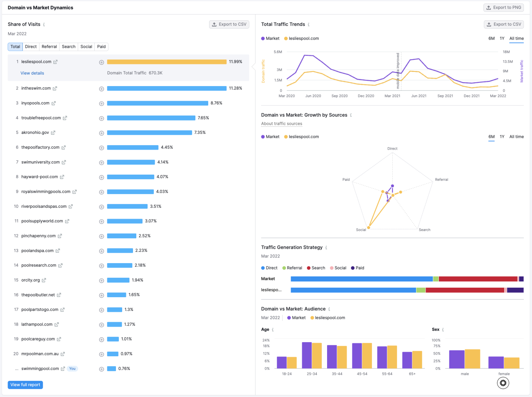This screenshot has height=397, width=532.
Task: Toggle Paid in Traffic Generation Strategy legend
Action: click(357, 268)
